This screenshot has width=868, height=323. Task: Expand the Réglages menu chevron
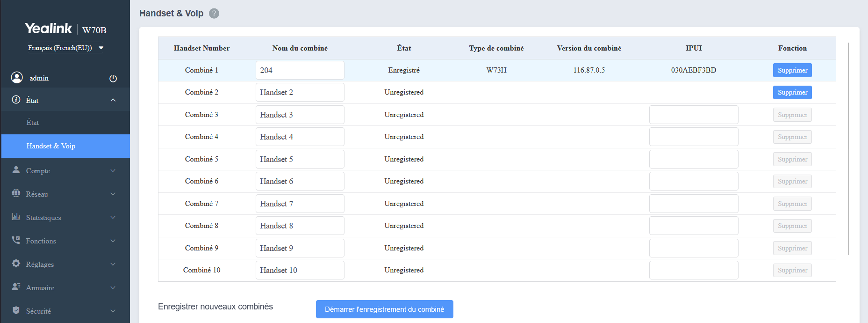[x=113, y=264]
